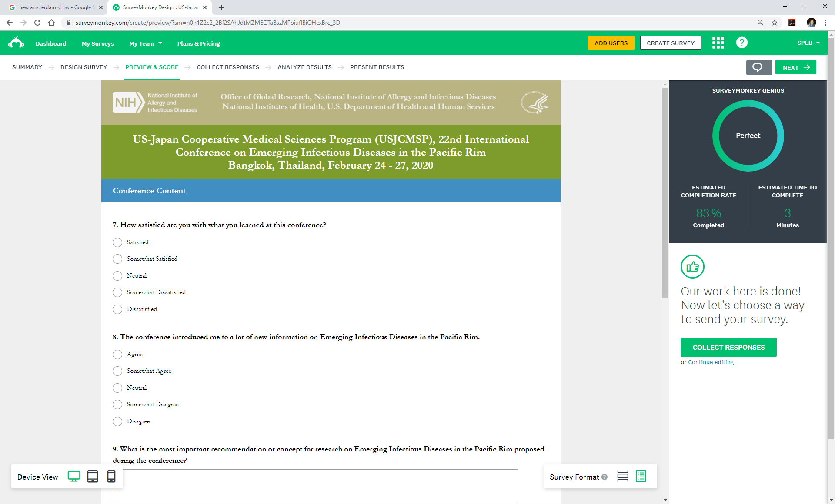Switch to phone device view
This screenshot has width=835, height=504.
pyautogui.click(x=111, y=477)
